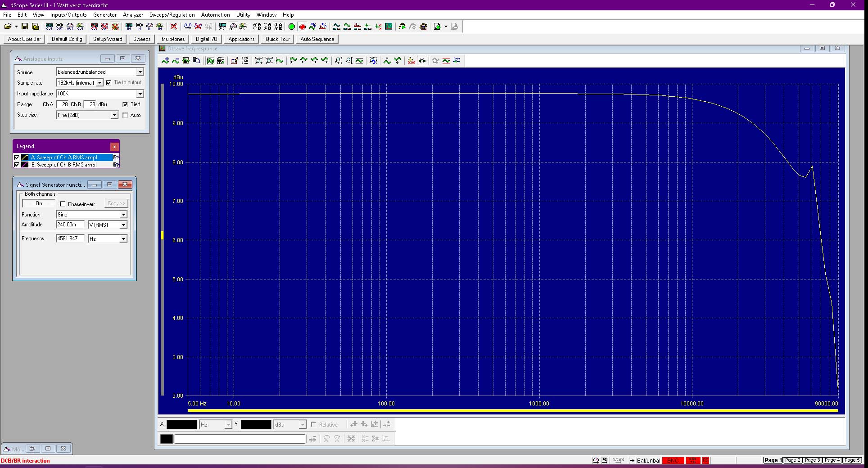Click the script run icon in main toolbar
The height and width of the screenshot is (468, 868).
[x=437, y=27]
